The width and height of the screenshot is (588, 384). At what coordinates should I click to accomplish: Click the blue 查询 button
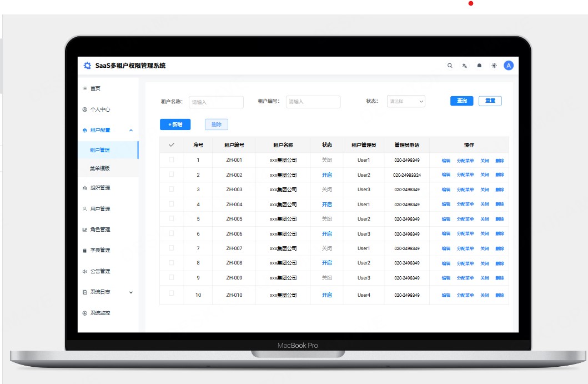pos(461,101)
